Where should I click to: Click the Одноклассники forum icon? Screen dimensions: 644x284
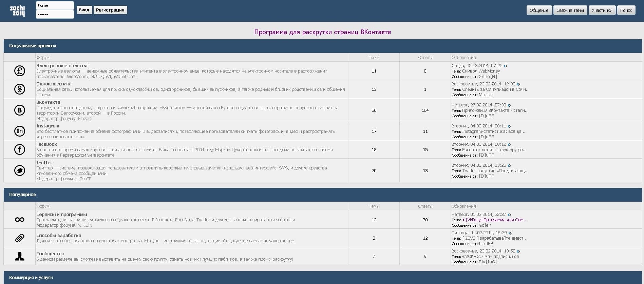click(20, 89)
